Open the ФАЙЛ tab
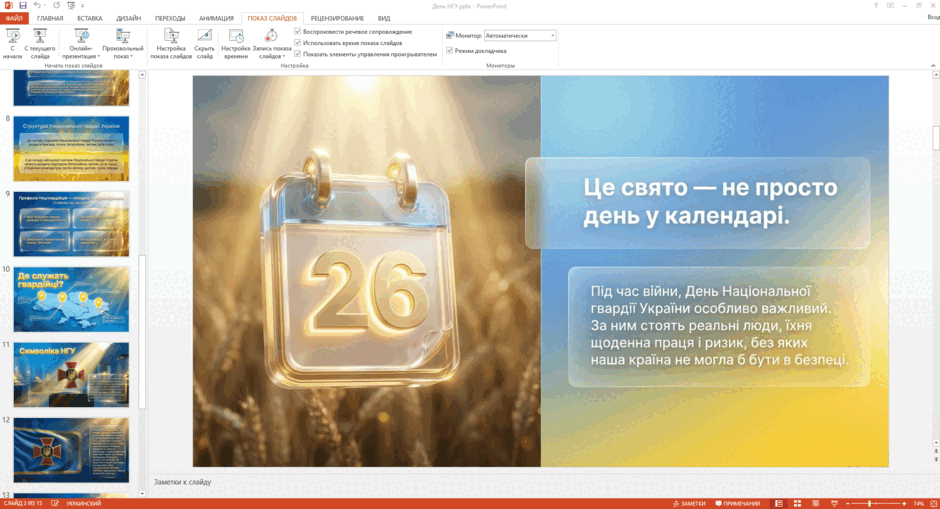Screen dimensions: 940x509 [x=14, y=19]
